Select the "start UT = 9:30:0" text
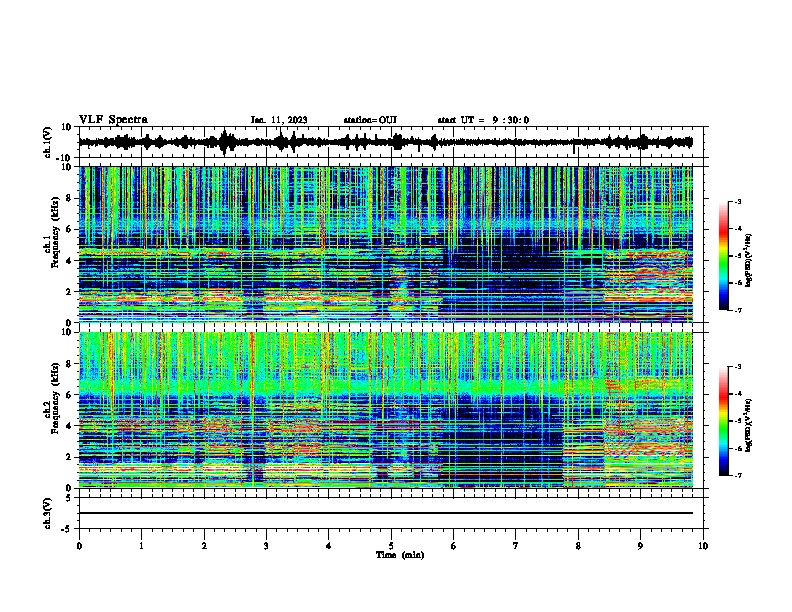Screen dimensions: 792x612 click(483, 120)
